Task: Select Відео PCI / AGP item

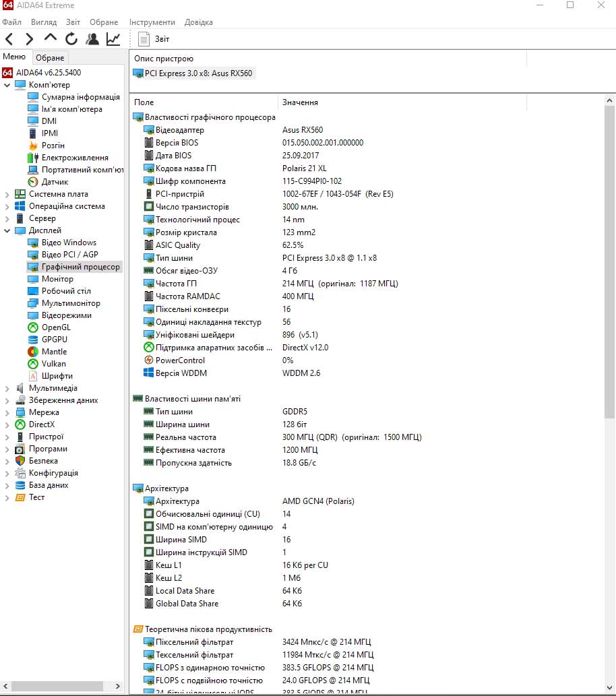Action: point(69,255)
